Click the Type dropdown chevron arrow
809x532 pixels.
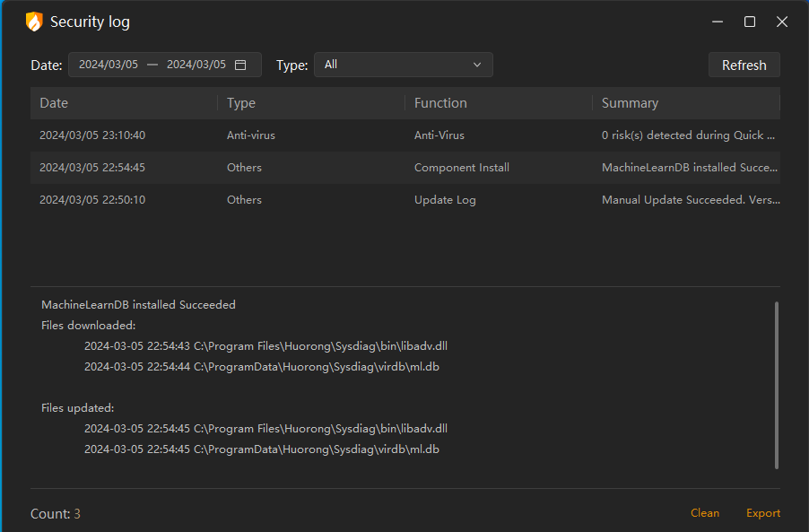[477, 65]
